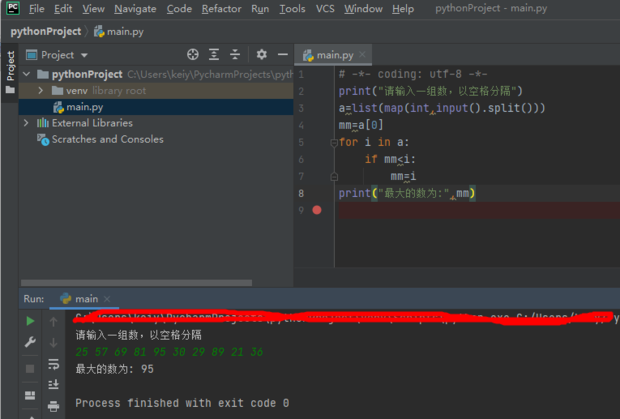Image resolution: width=620 pixels, height=419 pixels.
Task: Expand External Libraries node
Action: click(26, 123)
